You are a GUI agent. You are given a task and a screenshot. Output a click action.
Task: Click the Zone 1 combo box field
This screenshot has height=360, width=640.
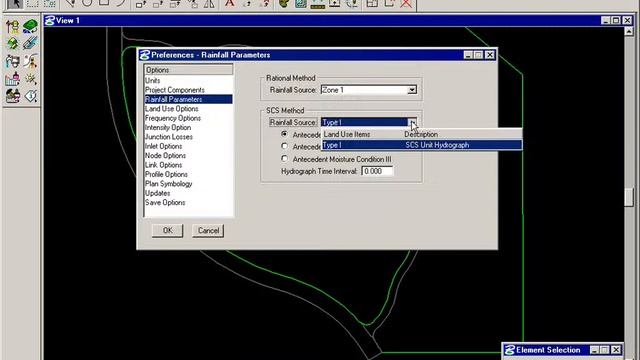click(364, 90)
